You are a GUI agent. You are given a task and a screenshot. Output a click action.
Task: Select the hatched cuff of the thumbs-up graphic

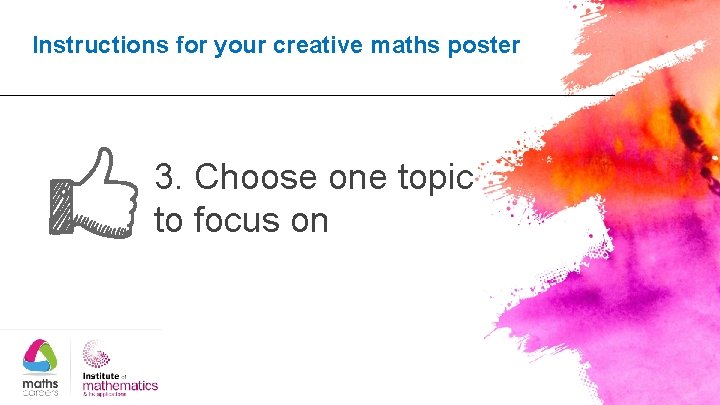pyautogui.click(x=61, y=207)
